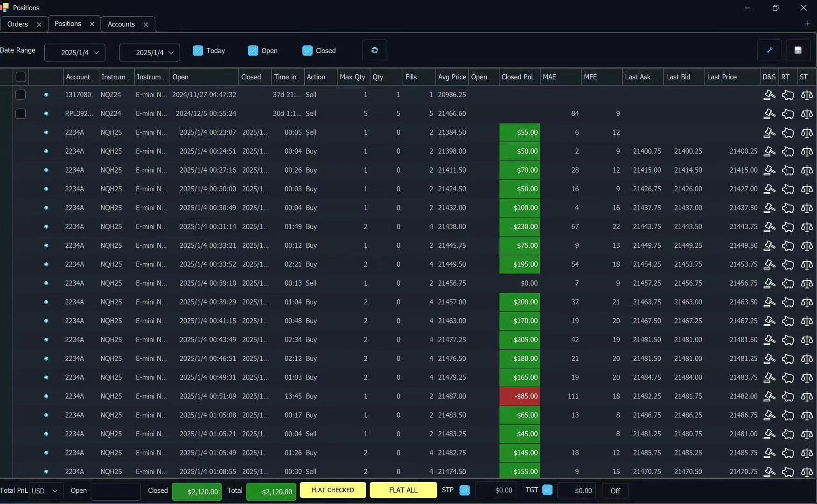Viewport: 817px width, 504px height.
Task: Toggle the STP checkbox
Action: point(465,490)
